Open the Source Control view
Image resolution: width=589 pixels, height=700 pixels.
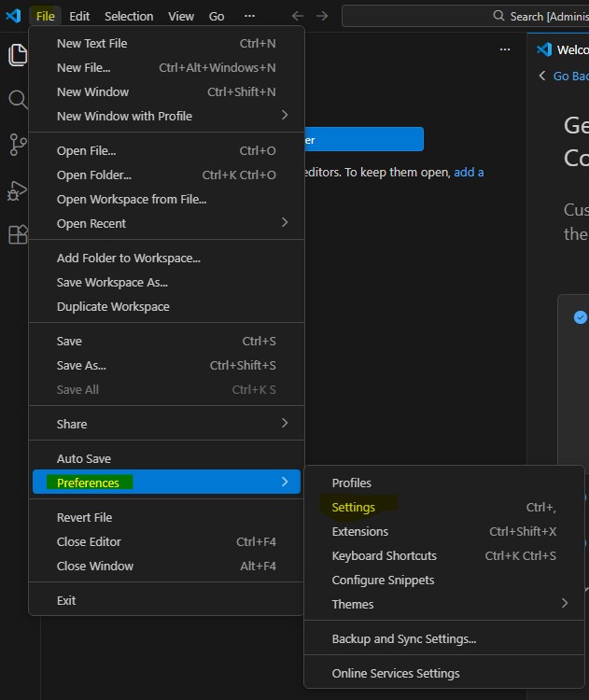[18, 145]
